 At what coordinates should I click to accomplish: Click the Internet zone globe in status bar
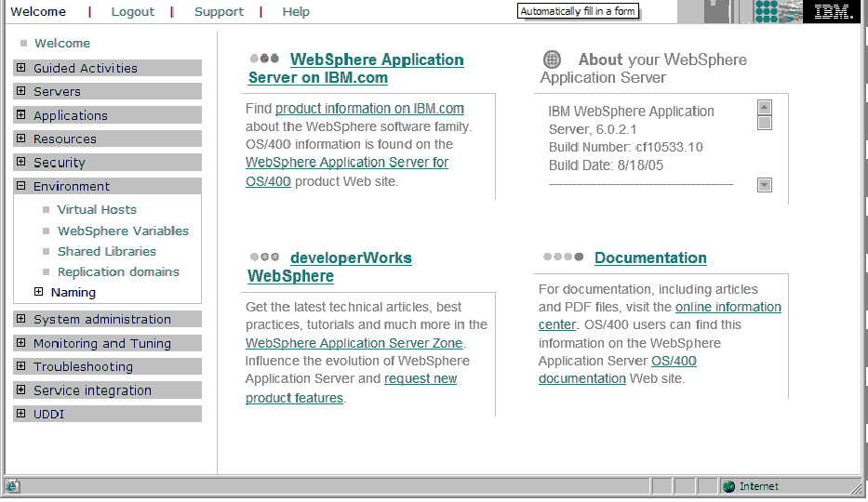point(729,486)
